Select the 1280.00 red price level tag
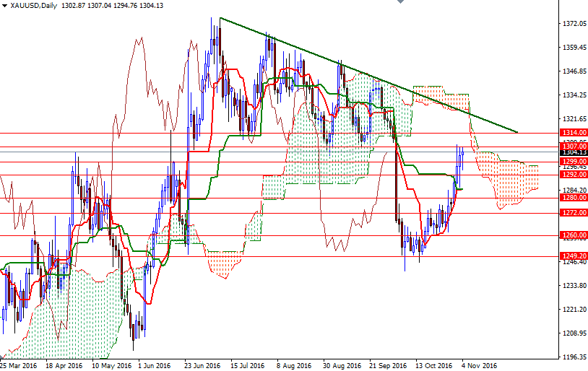 tap(573, 197)
